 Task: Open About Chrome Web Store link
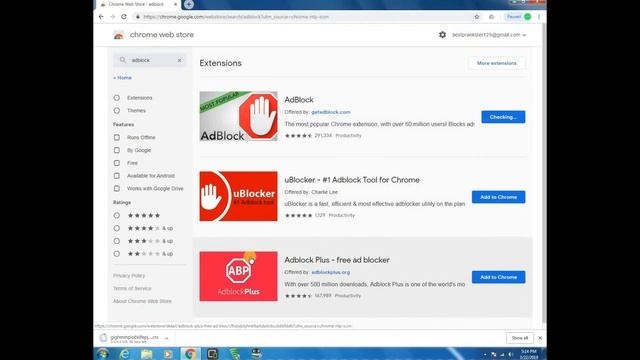tap(142, 301)
